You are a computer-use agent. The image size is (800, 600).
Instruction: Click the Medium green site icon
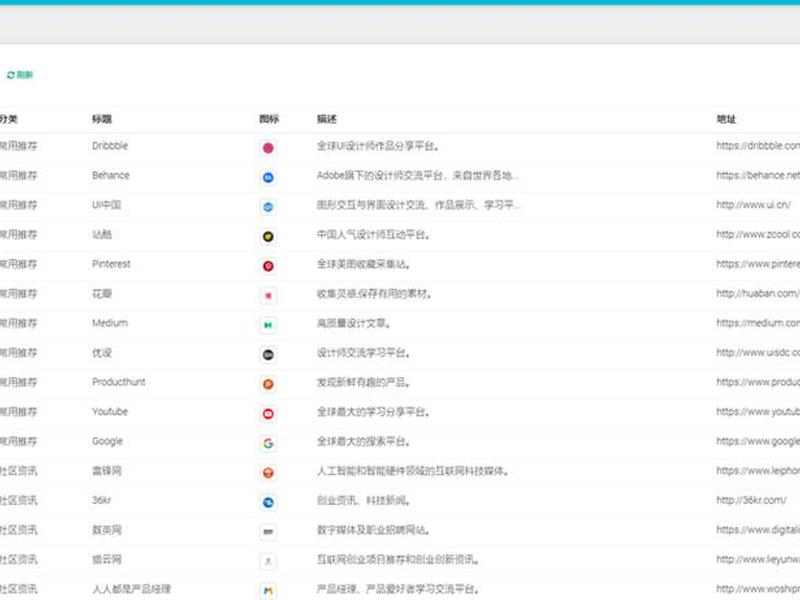pyautogui.click(x=268, y=325)
